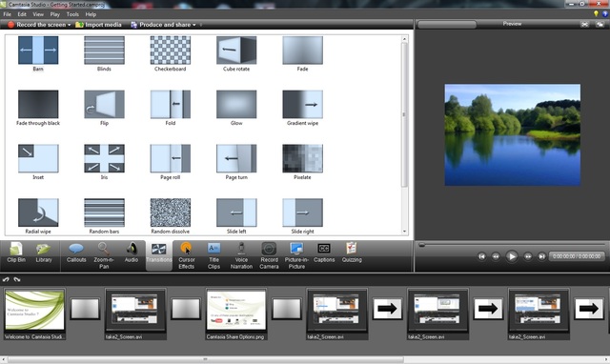The width and height of the screenshot is (610, 364).
Task: Open the Help menu
Action: (x=91, y=14)
